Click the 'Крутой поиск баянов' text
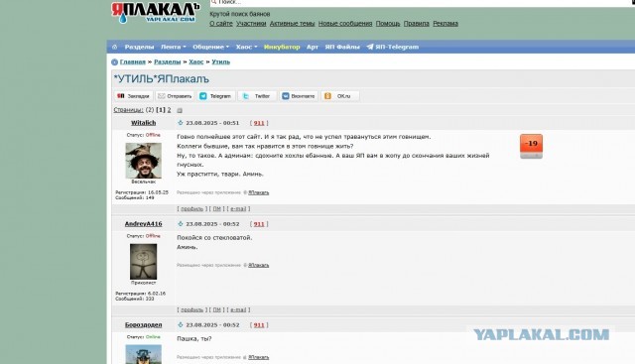Screen dimensions: 635x364 click(x=240, y=14)
